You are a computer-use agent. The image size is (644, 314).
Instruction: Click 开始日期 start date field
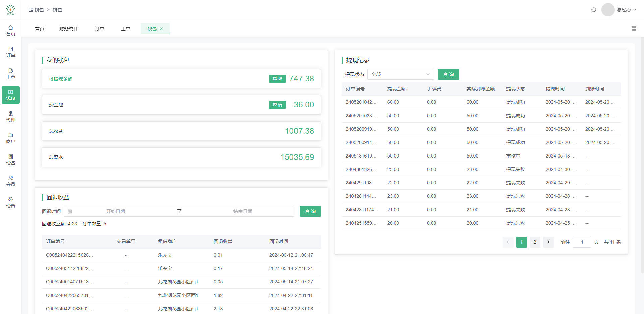click(116, 211)
